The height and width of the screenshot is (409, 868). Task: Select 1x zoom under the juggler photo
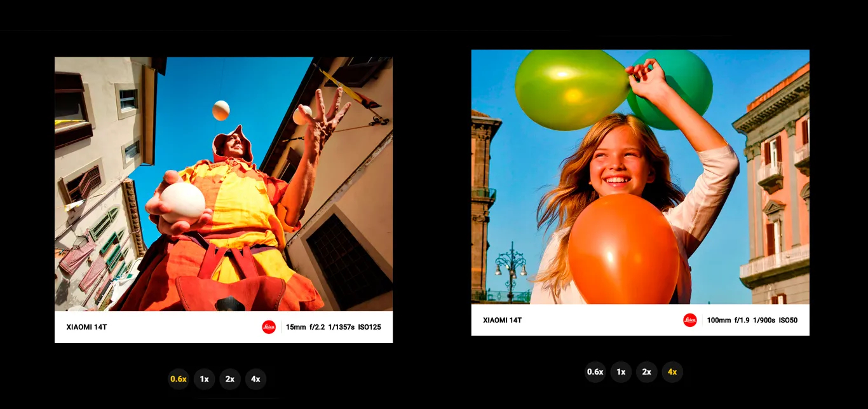(x=204, y=379)
